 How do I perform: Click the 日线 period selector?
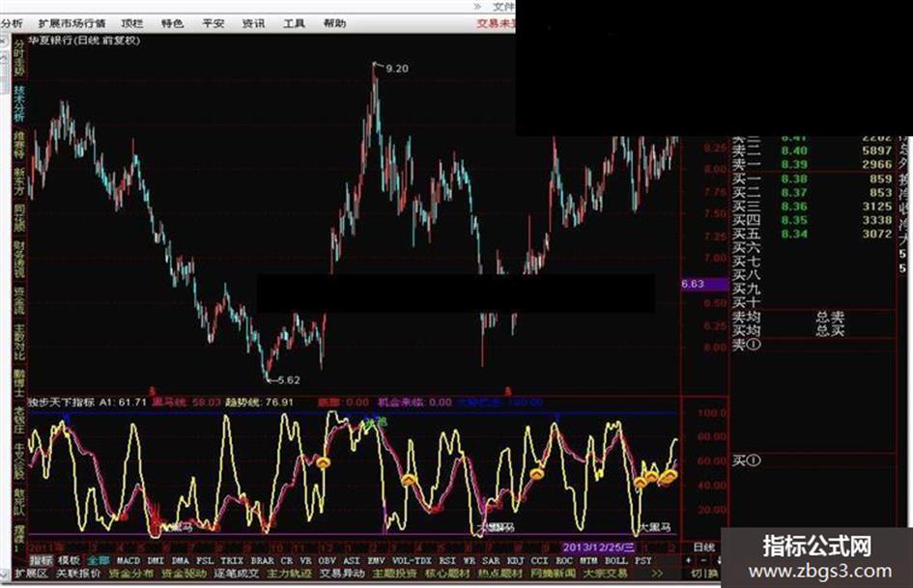pos(704,547)
